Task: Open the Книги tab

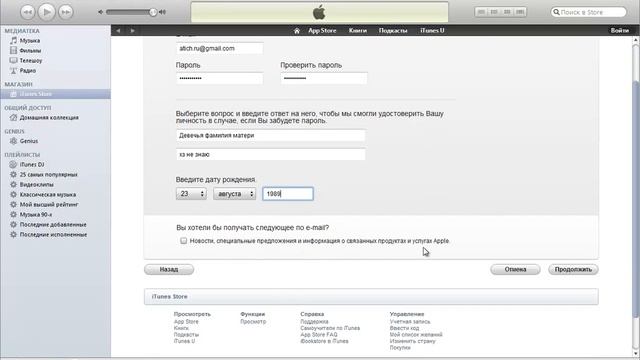Action: point(358,31)
